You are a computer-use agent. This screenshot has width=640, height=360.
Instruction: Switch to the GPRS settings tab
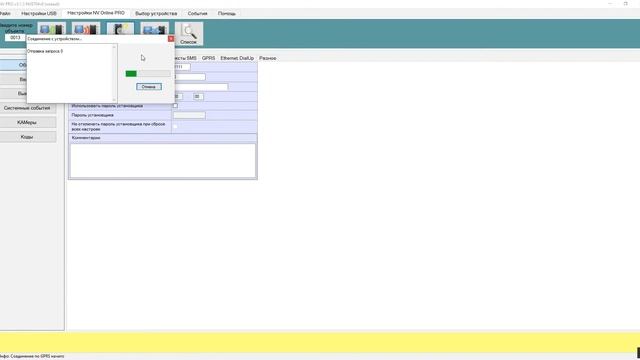[208, 58]
